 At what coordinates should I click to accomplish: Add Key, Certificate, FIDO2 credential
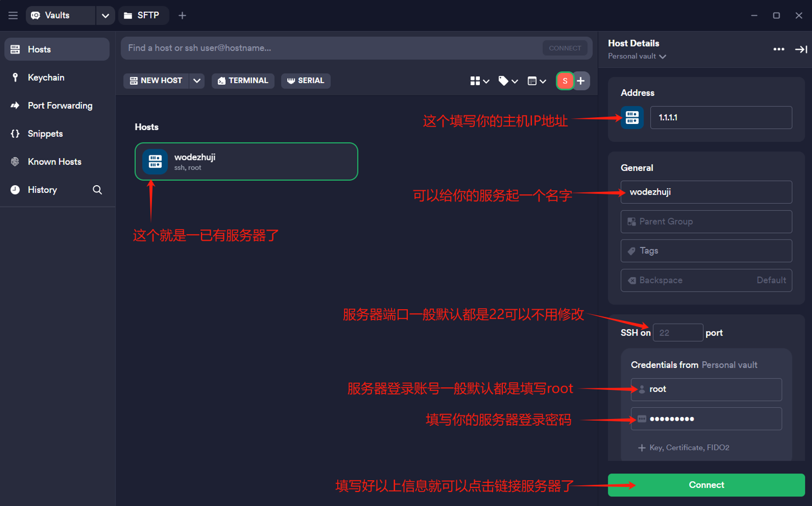[683, 448]
